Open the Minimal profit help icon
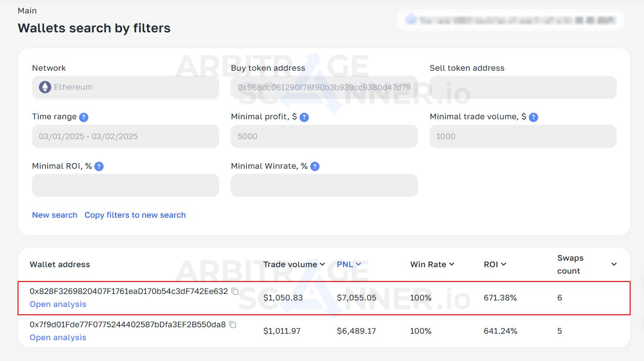Viewport: 644px width, 361px height. click(x=304, y=117)
